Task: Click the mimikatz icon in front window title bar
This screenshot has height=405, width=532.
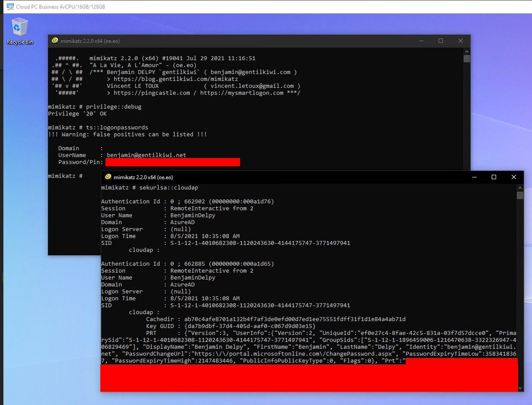Action: pos(108,177)
